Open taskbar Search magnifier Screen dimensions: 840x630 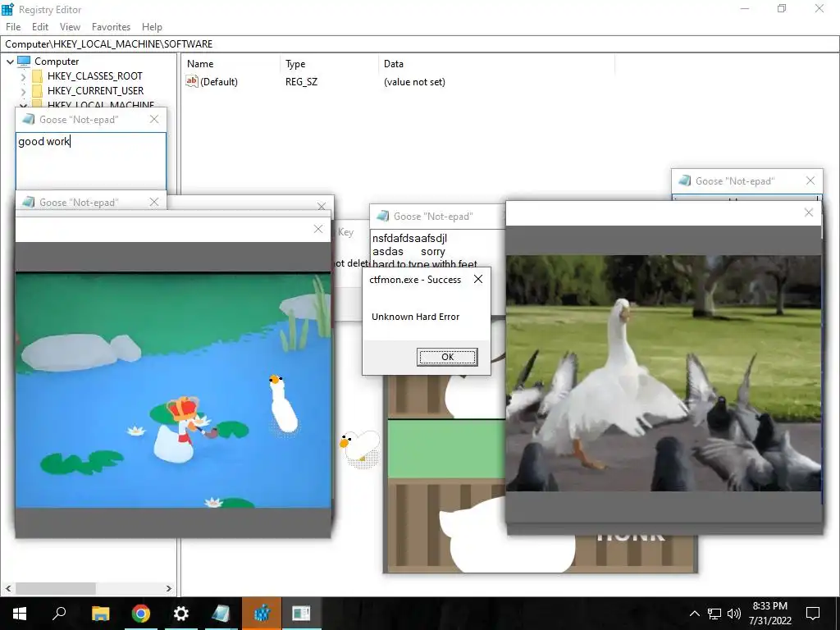tap(59, 614)
